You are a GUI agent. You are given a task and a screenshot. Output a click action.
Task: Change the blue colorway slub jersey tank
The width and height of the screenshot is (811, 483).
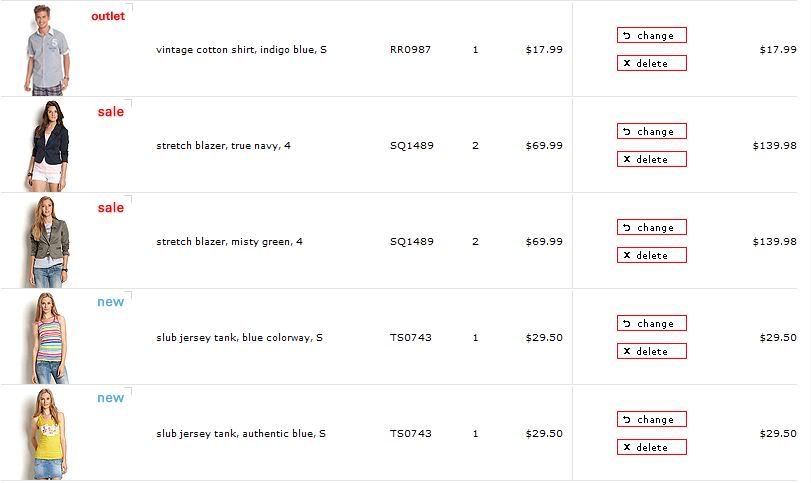coord(652,323)
